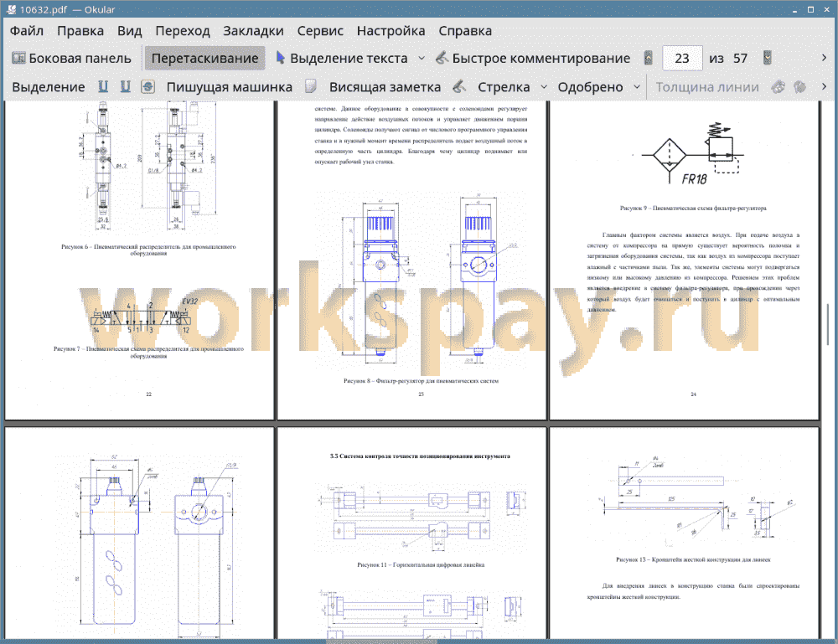
Task: Click the heading '3.5 Система контроля точности позиционирования инструмента'
Action: [x=420, y=456]
